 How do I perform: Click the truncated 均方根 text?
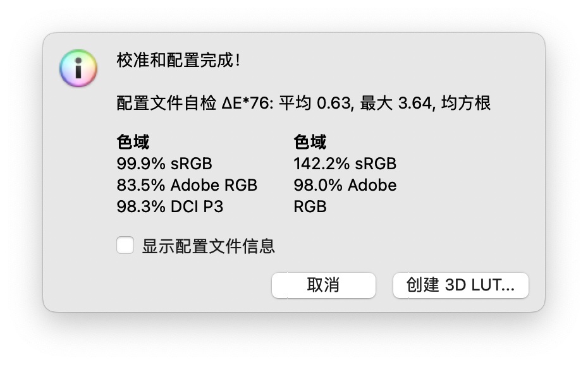click(x=466, y=103)
